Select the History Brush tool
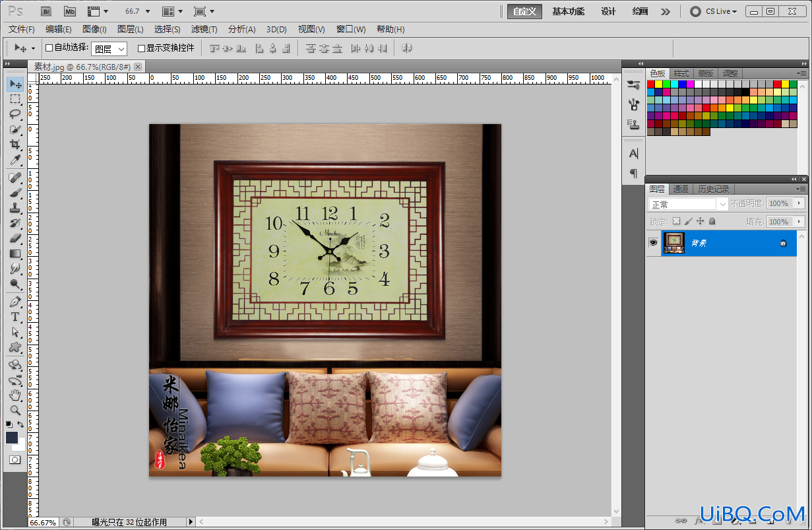 click(15, 224)
